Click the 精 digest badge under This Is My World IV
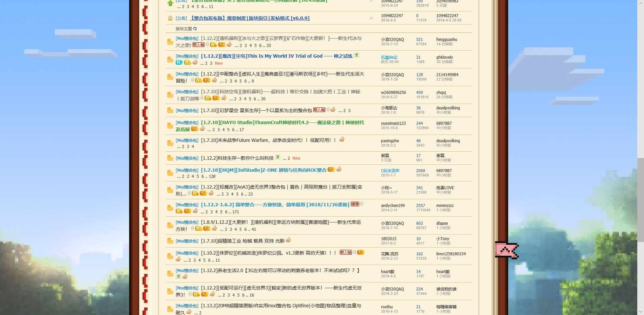Viewport: 644px width, 315px height. (x=178, y=63)
